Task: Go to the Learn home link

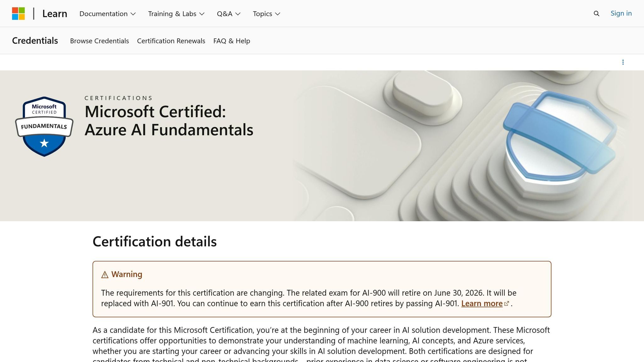Action: pyautogui.click(x=55, y=14)
